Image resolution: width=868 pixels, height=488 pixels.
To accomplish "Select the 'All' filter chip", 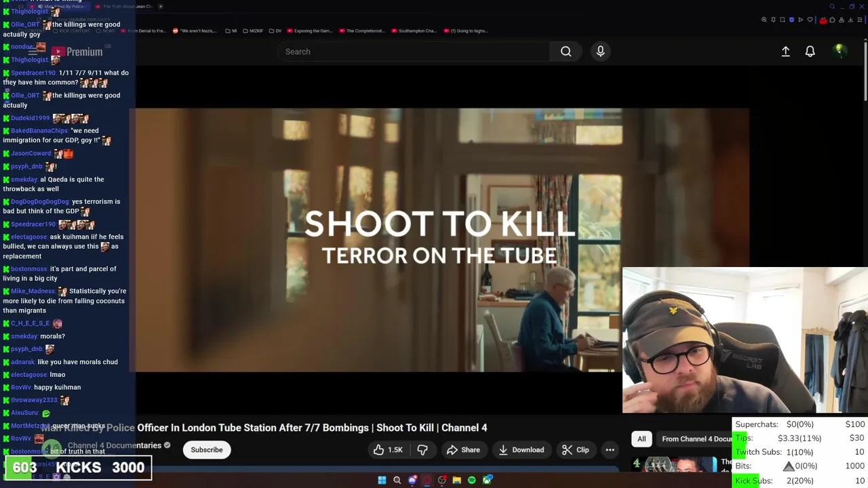I will click(642, 439).
